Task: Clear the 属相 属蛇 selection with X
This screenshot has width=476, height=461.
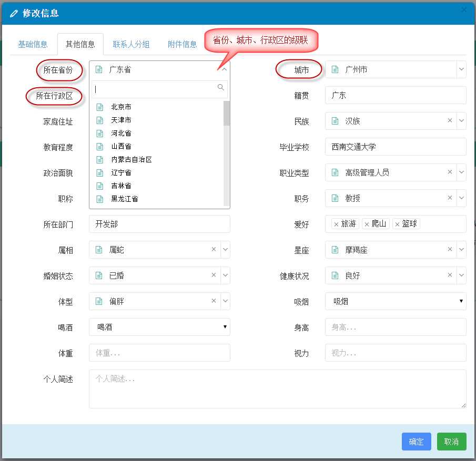Action: [x=214, y=249]
